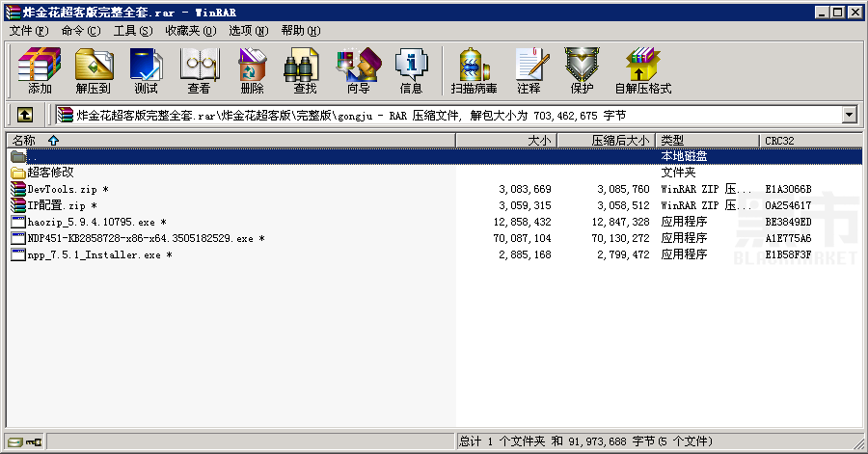Viewport: 868px width, 454px height.
Task: Select the IP配置.zip file name
Action: pyautogui.click(x=62, y=205)
